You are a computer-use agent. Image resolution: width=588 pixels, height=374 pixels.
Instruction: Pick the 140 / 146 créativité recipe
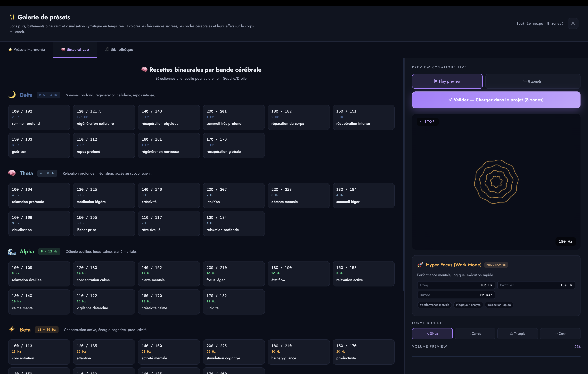(x=169, y=196)
